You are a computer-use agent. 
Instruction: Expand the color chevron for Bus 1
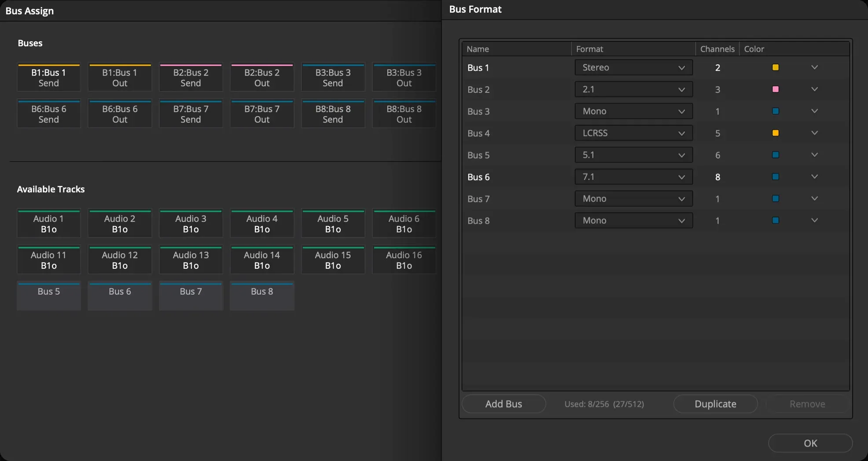coord(814,67)
